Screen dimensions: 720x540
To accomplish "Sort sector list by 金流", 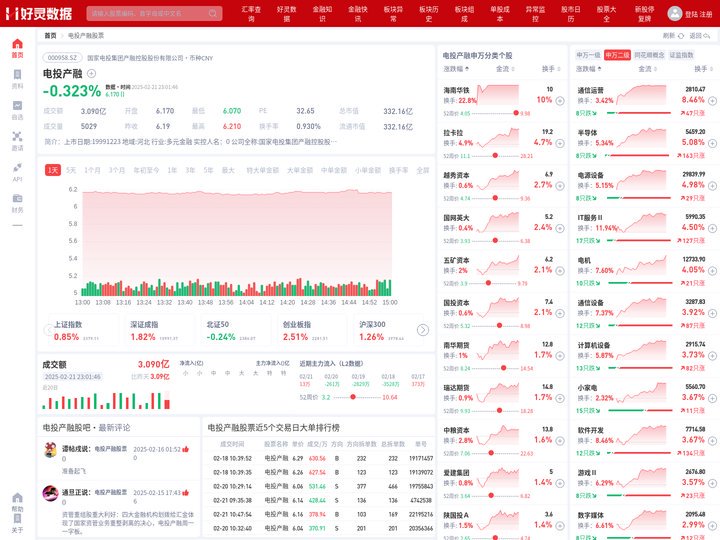I will [647, 69].
